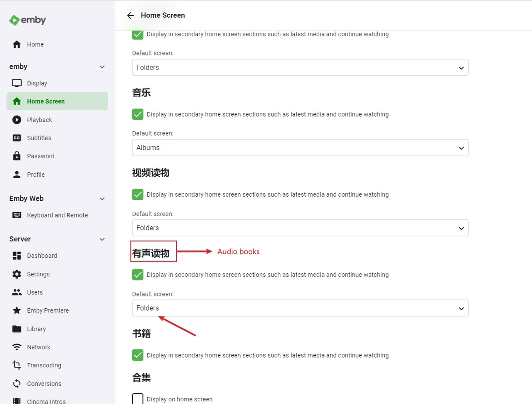Click the Network wifi icon
Viewport: 532px width, 404px height.
[x=17, y=347]
